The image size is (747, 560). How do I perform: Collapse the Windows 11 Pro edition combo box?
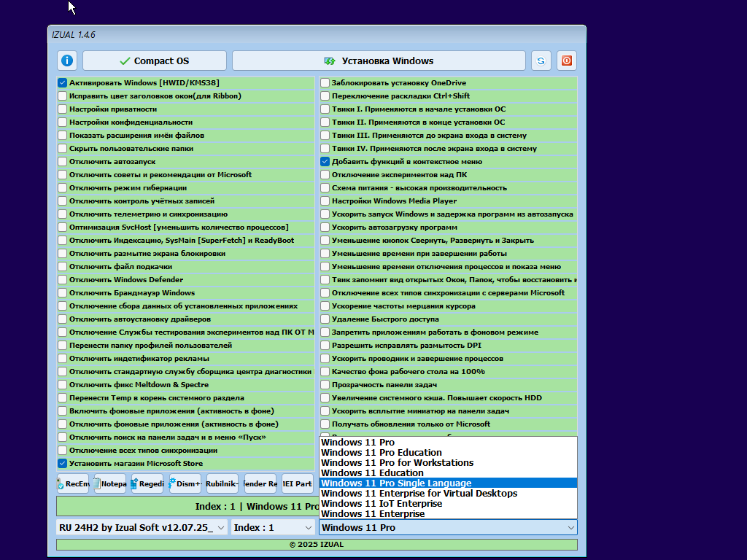click(x=448, y=528)
